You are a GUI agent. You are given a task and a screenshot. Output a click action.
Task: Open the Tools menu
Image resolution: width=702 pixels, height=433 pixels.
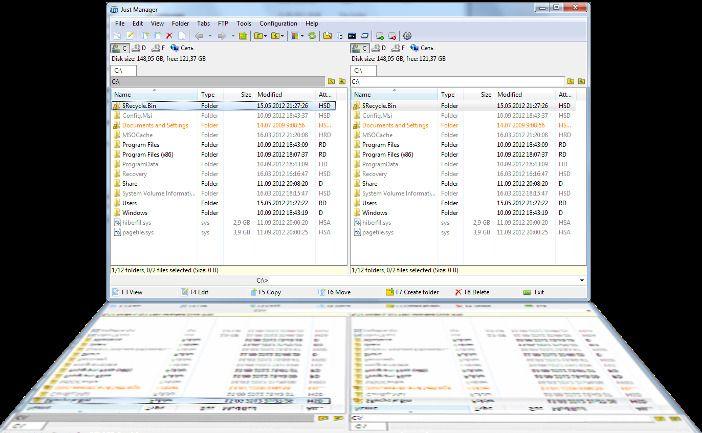244,23
